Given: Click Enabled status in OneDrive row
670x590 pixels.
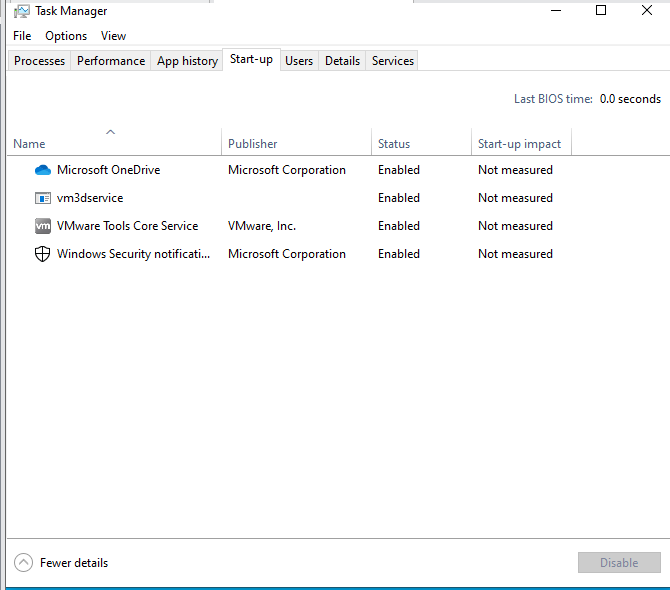Looking at the screenshot, I should [399, 170].
